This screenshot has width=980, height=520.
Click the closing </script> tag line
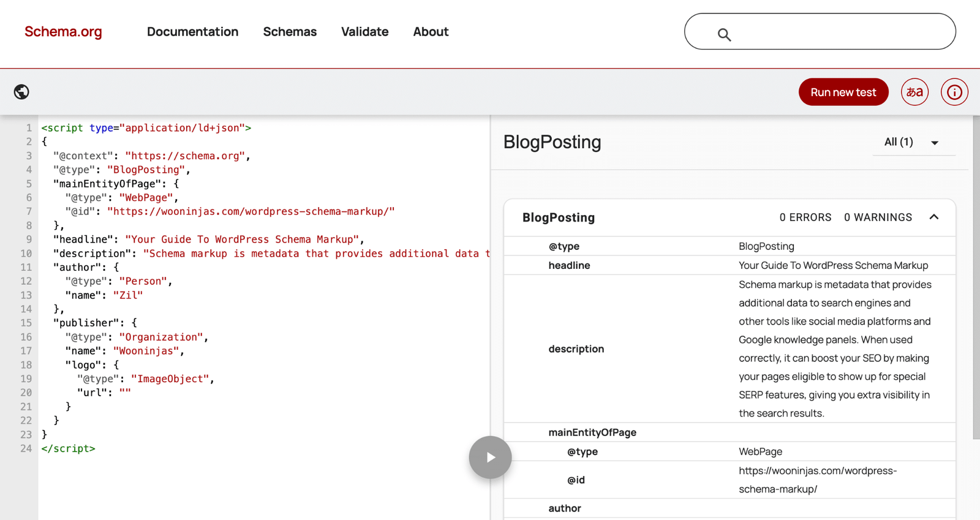point(68,448)
